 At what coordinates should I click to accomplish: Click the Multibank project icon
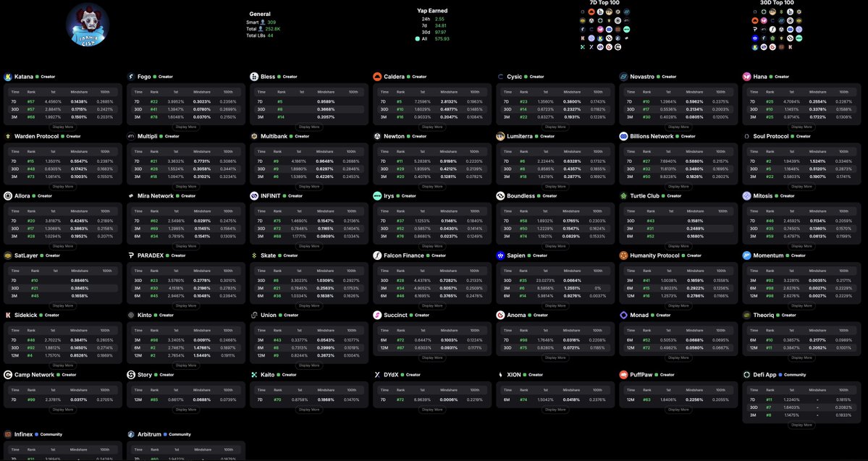pos(254,136)
